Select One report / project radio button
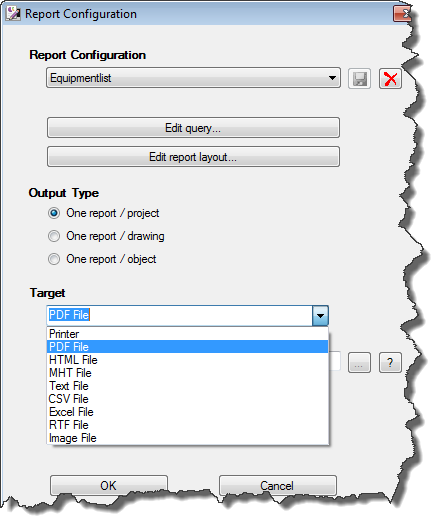Screen dimensions: 444x531 tap(54, 213)
